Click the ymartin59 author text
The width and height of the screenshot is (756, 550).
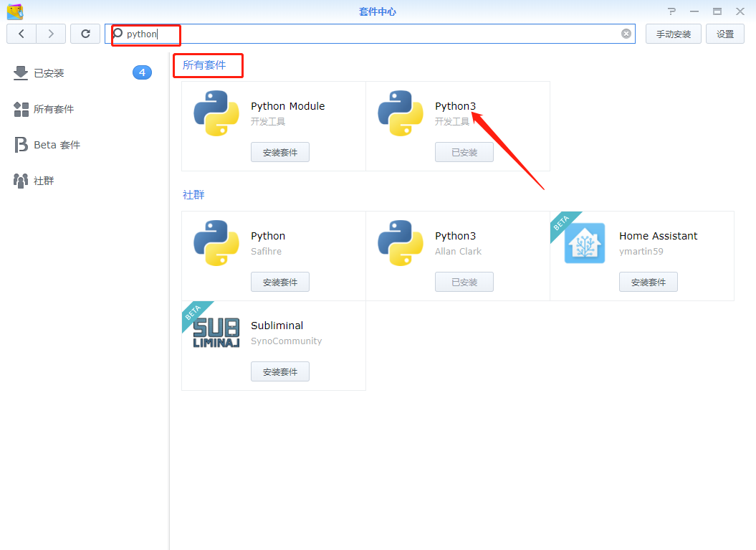tap(641, 252)
